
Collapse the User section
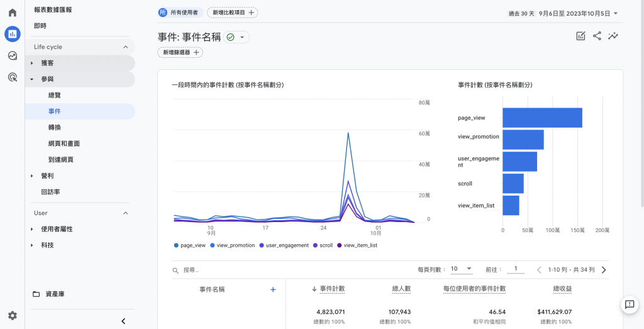click(x=126, y=213)
